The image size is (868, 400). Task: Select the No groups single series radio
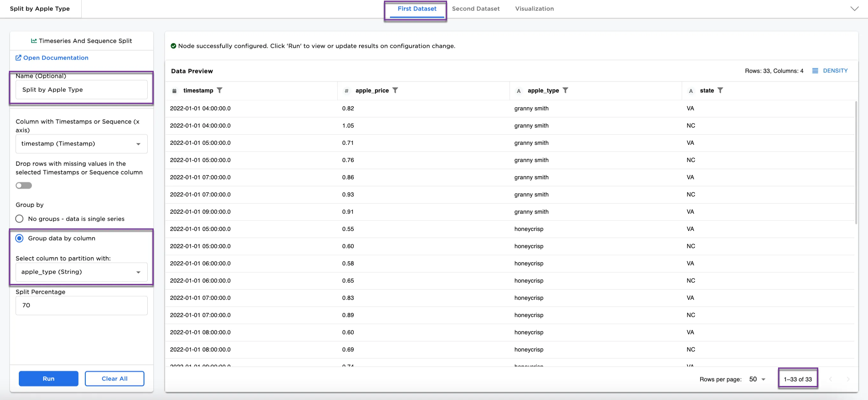point(19,219)
